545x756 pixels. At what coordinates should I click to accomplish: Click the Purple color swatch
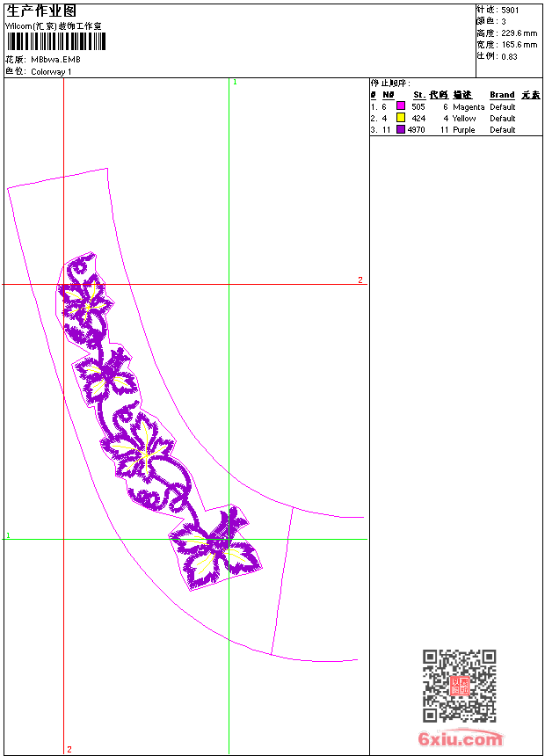[x=400, y=128]
